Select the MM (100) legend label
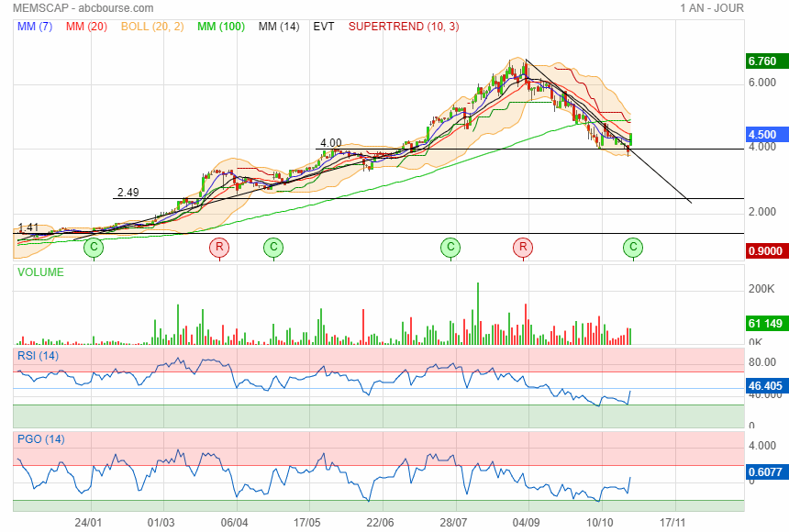The width and height of the screenshot is (789, 532). [x=221, y=27]
